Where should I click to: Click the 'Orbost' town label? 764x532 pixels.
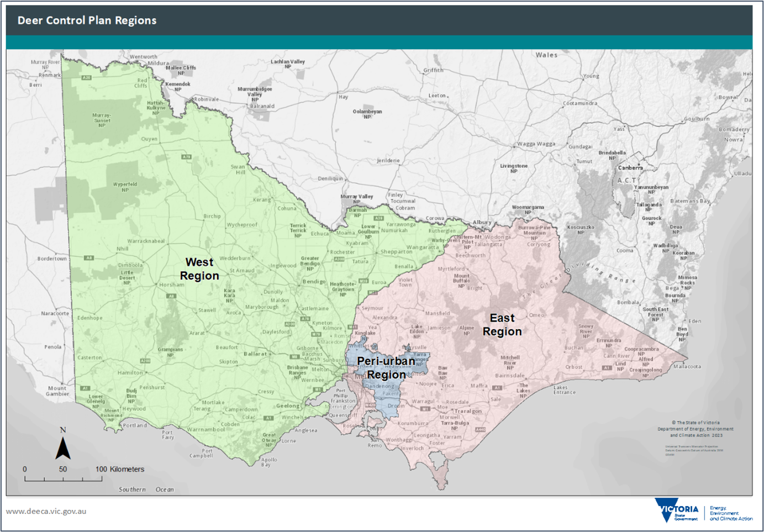[574, 367]
